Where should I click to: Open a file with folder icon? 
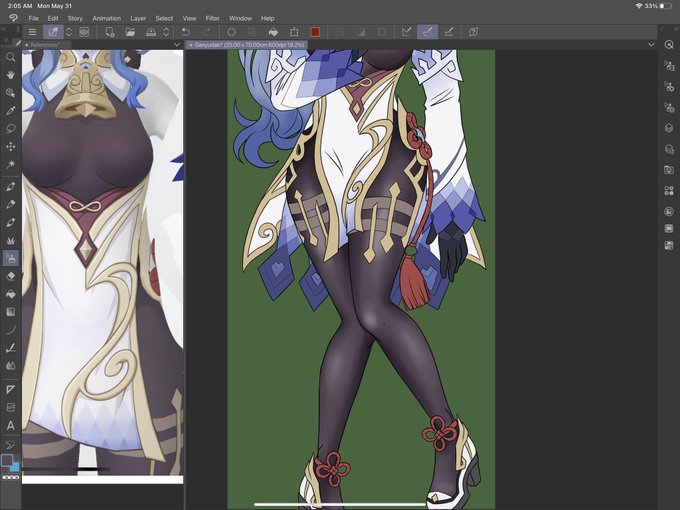pos(130,32)
